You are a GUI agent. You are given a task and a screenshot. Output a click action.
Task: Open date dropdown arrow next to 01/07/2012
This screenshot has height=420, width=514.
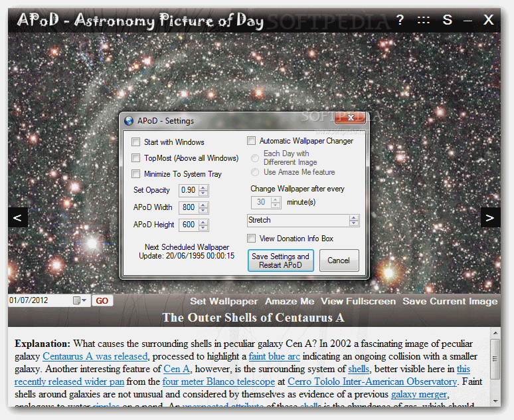(84, 300)
